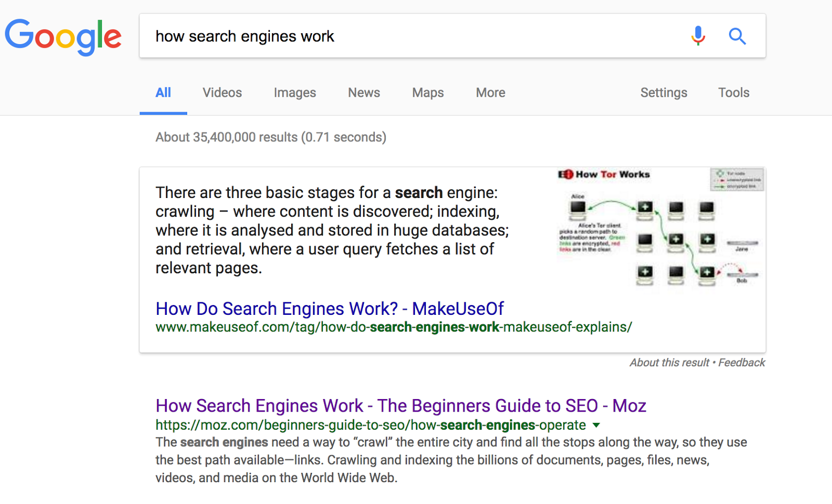Switch to the Images tab

pyautogui.click(x=294, y=92)
